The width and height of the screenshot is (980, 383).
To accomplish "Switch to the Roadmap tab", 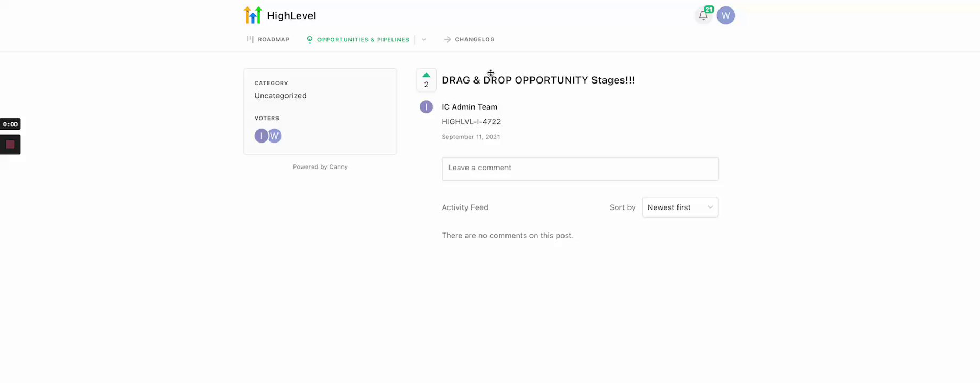I will [273, 40].
